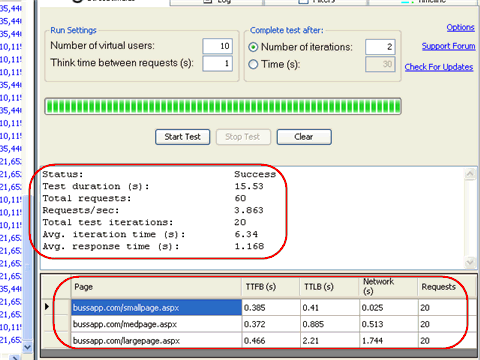Select the Time (s) radio button

(253, 64)
